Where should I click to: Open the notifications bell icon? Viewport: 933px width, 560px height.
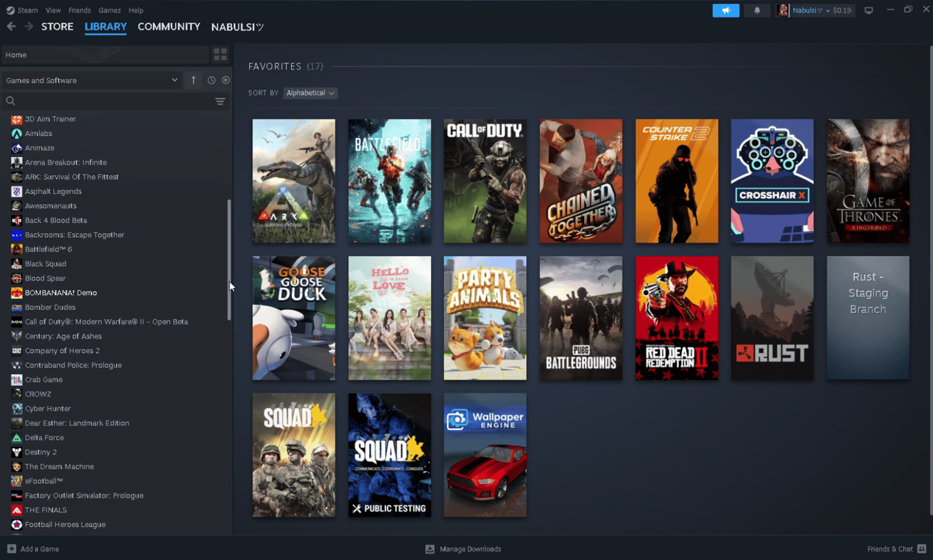[757, 11]
